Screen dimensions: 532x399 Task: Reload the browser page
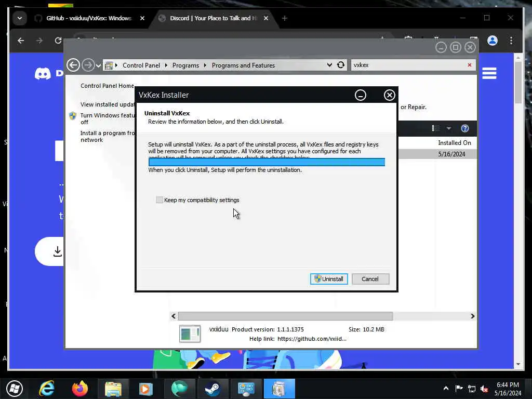pos(58,41)
